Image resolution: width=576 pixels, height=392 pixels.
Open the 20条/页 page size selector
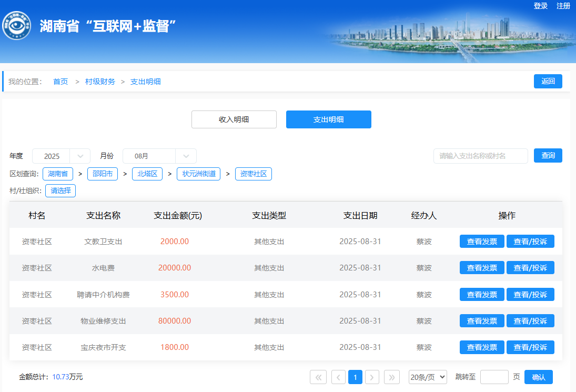[428, 377]
